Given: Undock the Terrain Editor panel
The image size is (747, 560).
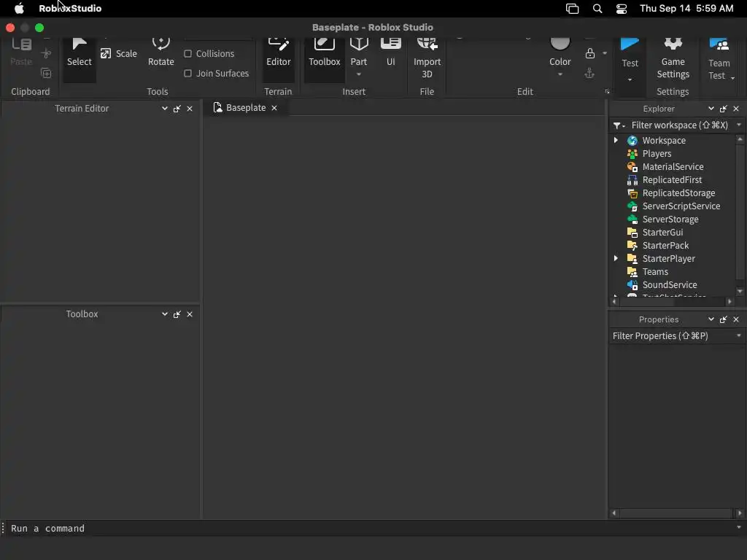Looking at the screenshot, I should click(x=177, y=109).
